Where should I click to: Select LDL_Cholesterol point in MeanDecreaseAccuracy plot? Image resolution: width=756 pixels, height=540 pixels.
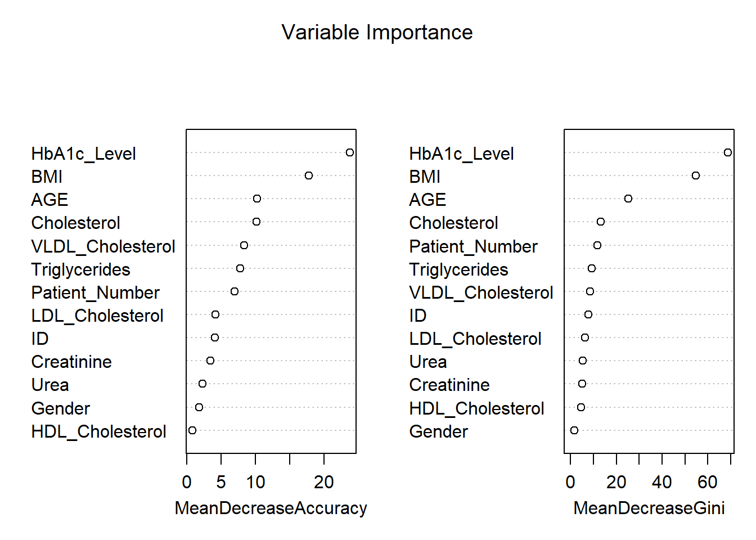click(215, 314)
